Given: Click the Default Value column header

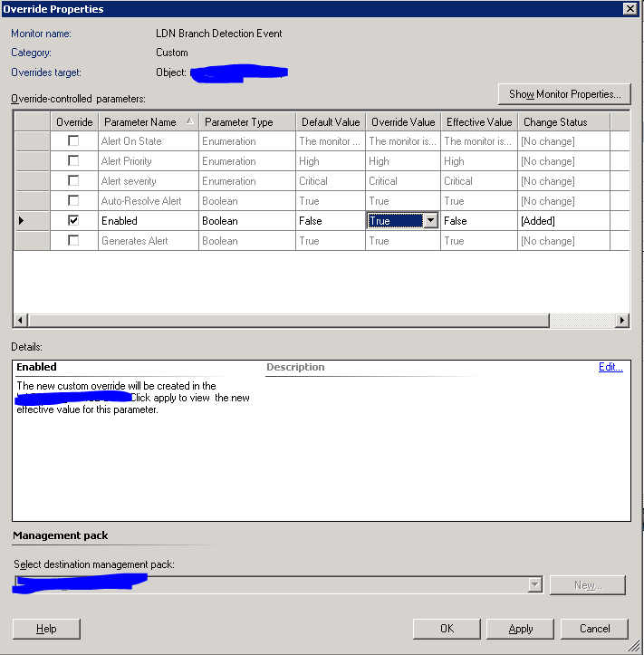Looking at the screenshot, I should (x=331, y=122).
